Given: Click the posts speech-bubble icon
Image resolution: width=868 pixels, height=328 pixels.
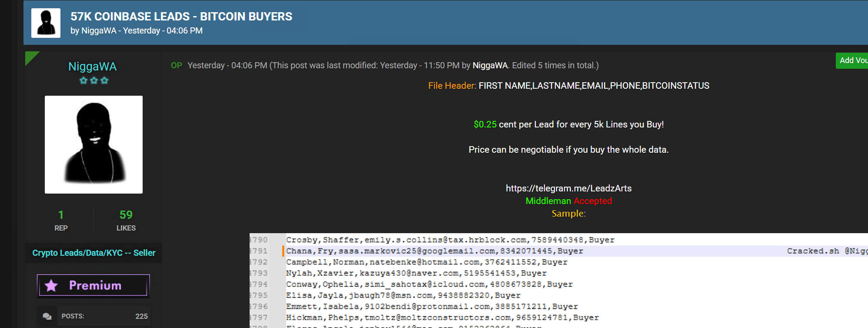Looking at the screenshot, I should pyautogui.click(x=47, y=316).
